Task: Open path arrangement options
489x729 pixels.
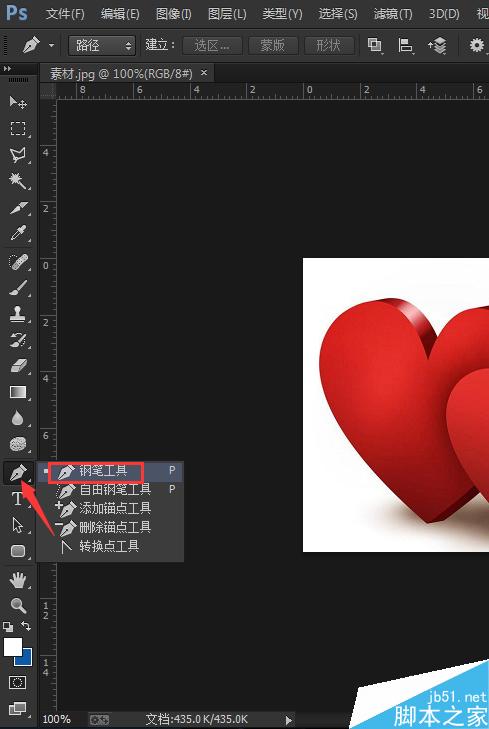Action: coord(437,45)
